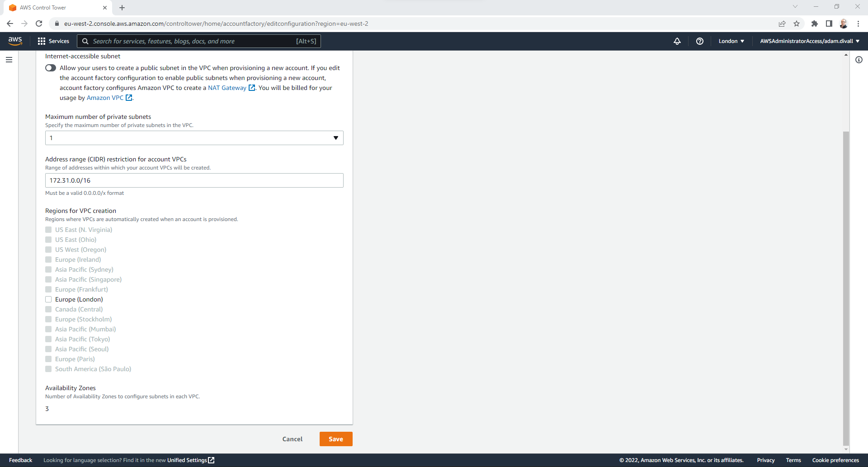The image size is (868, 467).
Task: Check the Europe (London) region checkbox
Action: [48, 299]
